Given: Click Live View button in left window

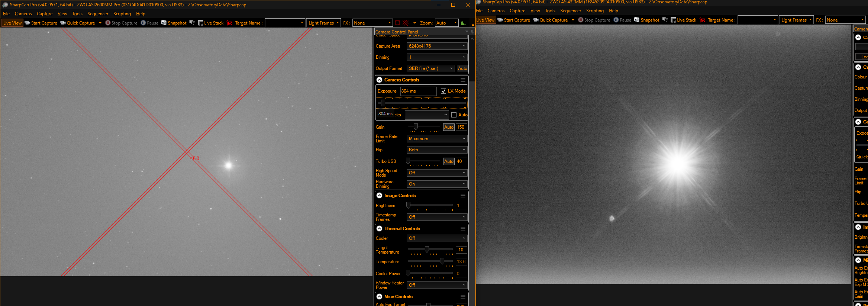Looking at the screenshot, I should point(12,23).
